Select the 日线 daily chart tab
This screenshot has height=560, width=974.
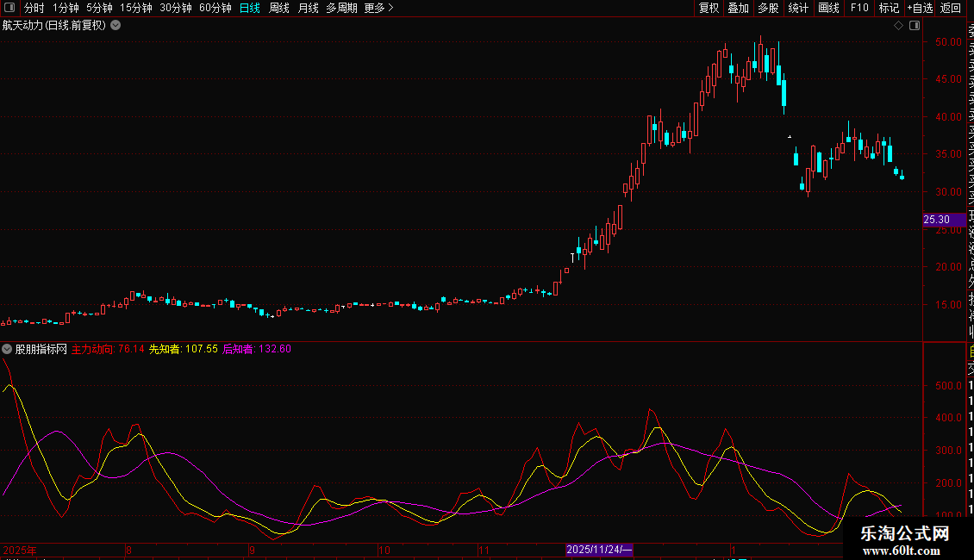[250, 8]
